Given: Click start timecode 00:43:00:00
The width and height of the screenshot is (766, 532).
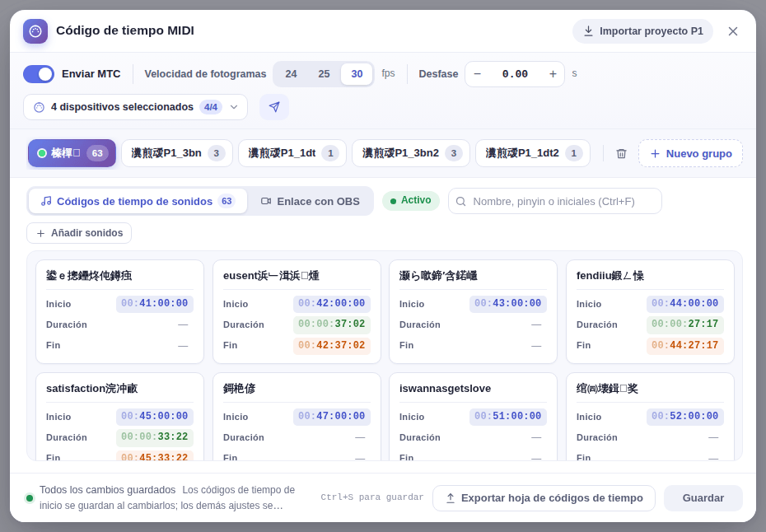Looking at the screenshot, I should (x=508, y=303).
